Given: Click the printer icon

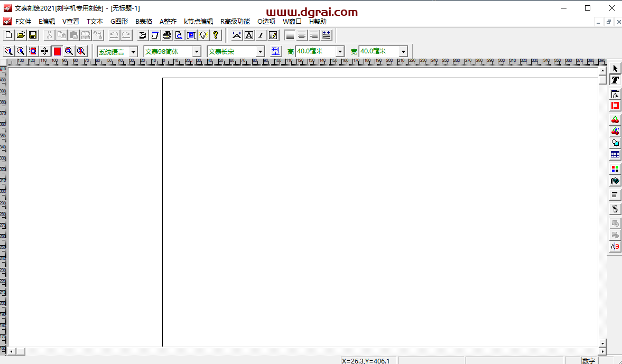Looking at the screenshot, I should click(167, 35).
